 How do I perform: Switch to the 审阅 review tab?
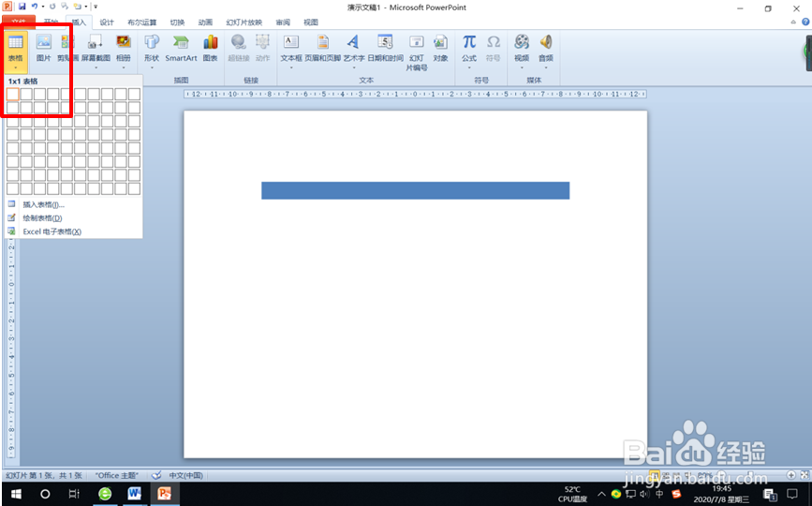(x=283, y=22)
